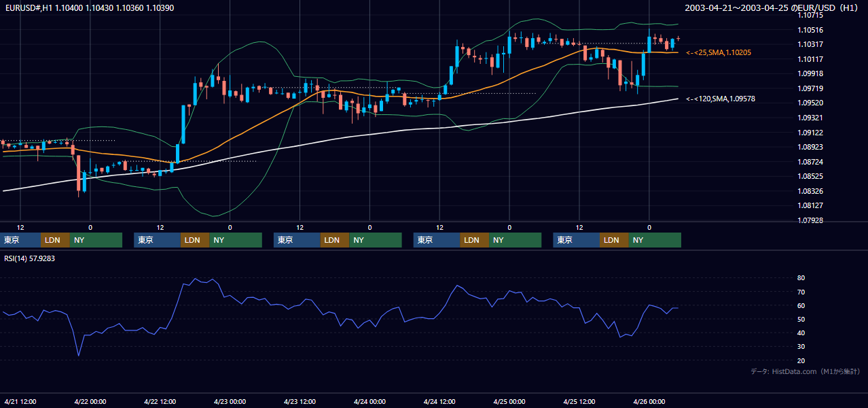Click the 2003-04-21～2003-04-25 EUR/USD (H1) title
The image size is (868, 408).
click(772, 7)
